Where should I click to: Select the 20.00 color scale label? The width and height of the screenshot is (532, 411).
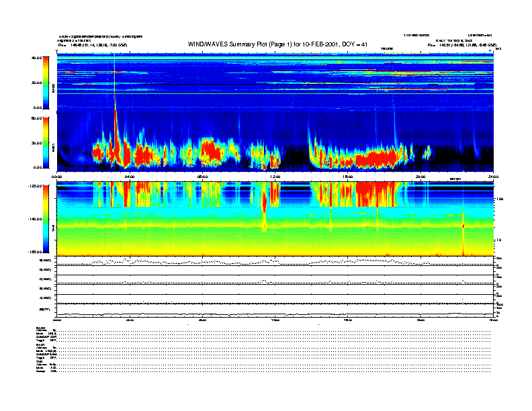(x=36, y=83)
